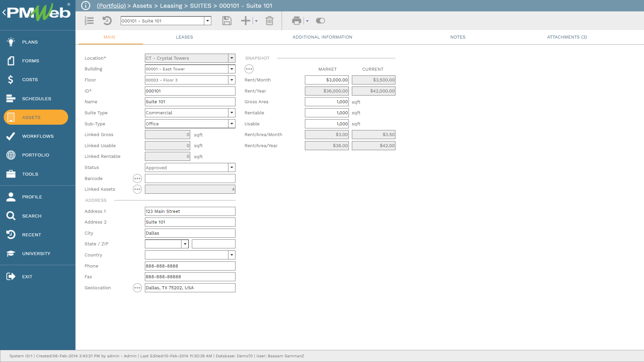644x362 pixels.
Task: Click the Print icon in toolbar
Action: (x=297, y=21)
